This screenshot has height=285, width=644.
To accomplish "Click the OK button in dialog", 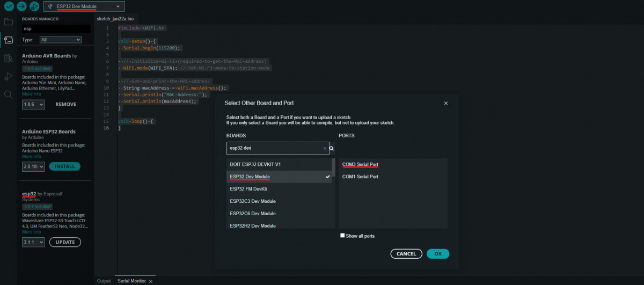I will (x=438, y=254).
